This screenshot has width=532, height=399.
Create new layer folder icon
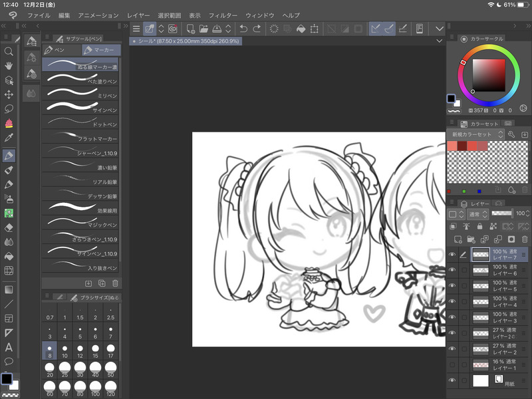tap(471, 239)
